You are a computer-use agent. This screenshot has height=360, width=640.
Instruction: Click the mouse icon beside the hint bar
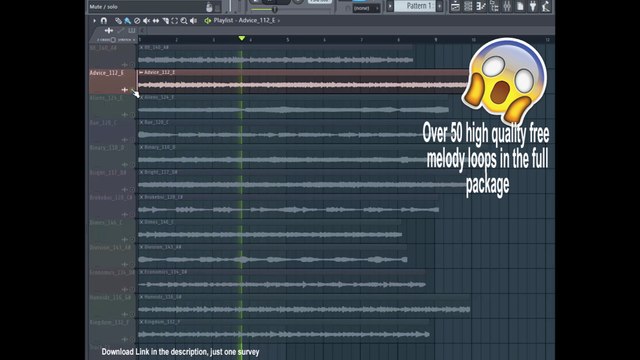pos(209,7)
